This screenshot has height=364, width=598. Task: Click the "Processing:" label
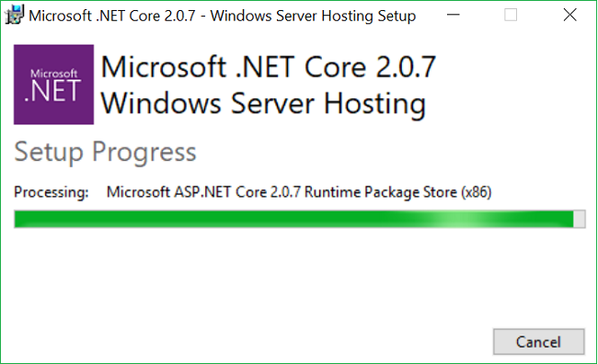click(x=52, y=192)
